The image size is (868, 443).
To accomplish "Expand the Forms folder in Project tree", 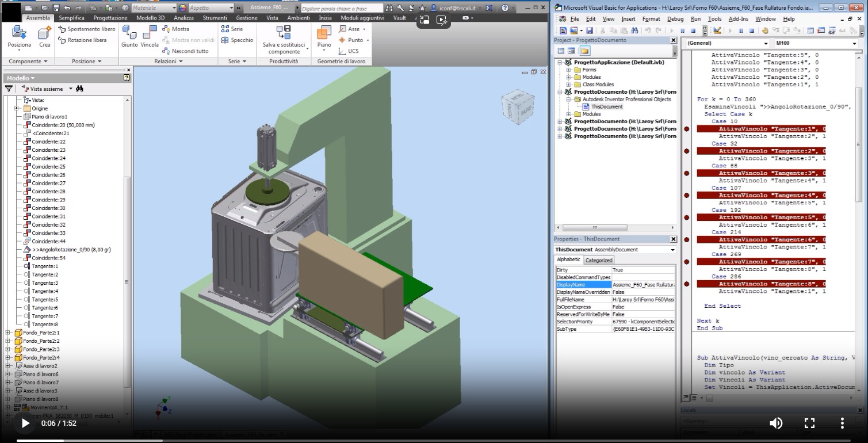I will tap(569, 70).
